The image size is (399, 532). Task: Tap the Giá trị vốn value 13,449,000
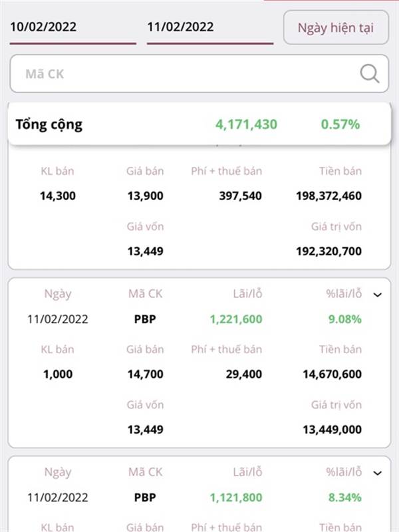coord(332,430)
